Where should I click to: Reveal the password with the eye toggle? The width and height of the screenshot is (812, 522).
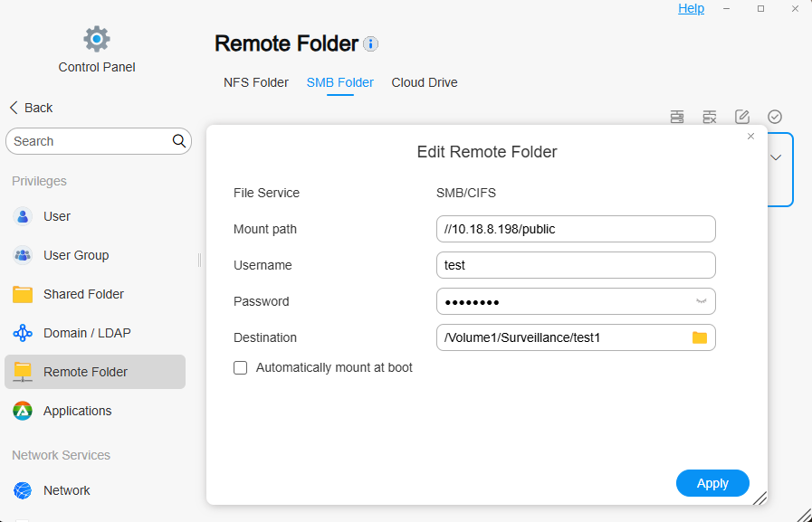point(701,301)
